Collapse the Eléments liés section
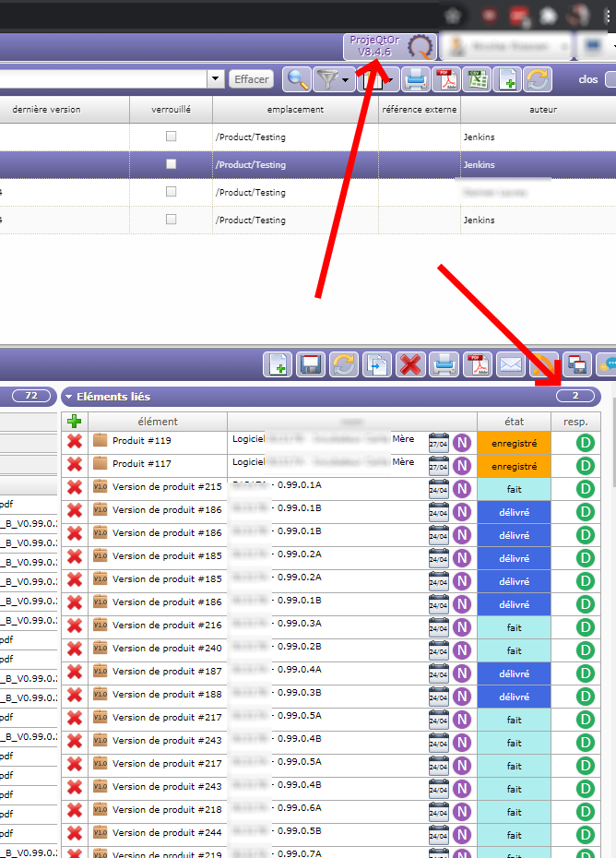616x858 pixels. point(69,397)
